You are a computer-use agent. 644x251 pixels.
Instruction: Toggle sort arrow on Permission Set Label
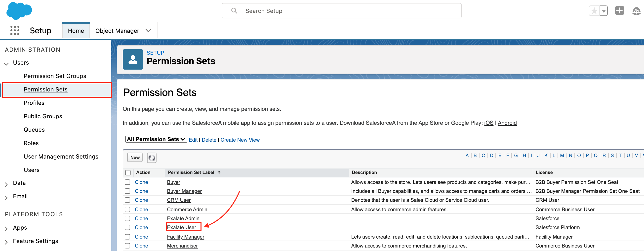click(x=219, y=172)
